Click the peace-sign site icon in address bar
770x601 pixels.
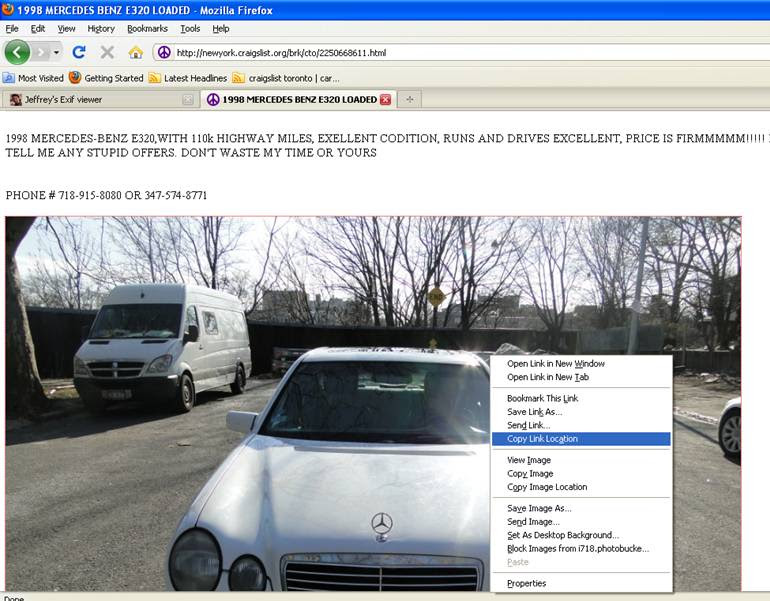pyautogui.click(x=165, y=53)
